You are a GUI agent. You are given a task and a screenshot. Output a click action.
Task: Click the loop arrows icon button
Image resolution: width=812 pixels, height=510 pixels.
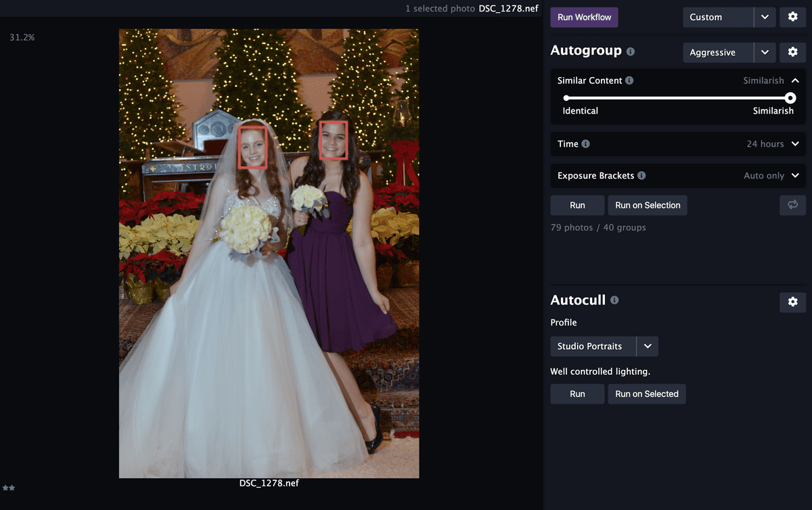792,205
